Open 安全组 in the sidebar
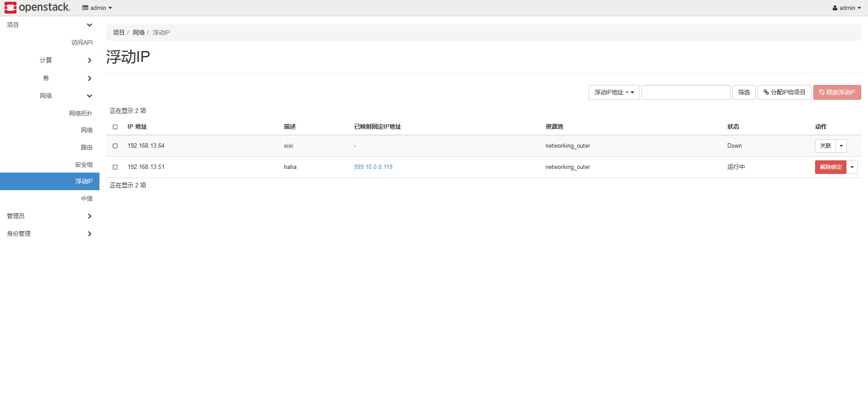The width and height of the screenshot is (868, 412). [x=84, y=164]
